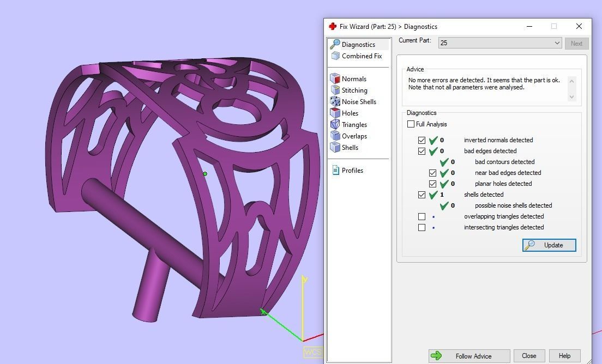Enable the Full Analysis checkbox
The image size is (602, 364).
tap(411, 124)
